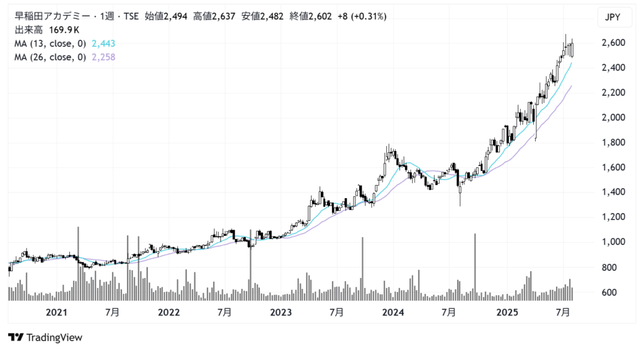The height and width of the screenshot is (351, 644).
Task: Click the JPY currency button
Action: (614, 17)
